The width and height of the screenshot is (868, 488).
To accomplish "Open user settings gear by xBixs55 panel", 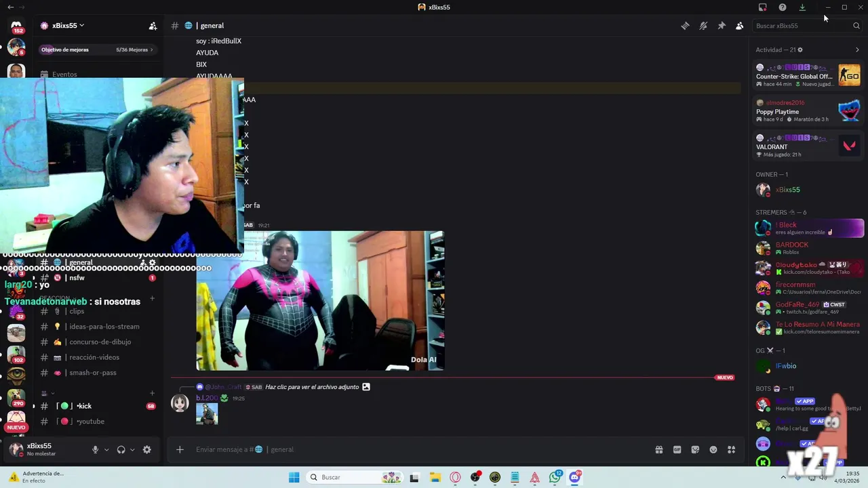I will click(x=146, y=449).
